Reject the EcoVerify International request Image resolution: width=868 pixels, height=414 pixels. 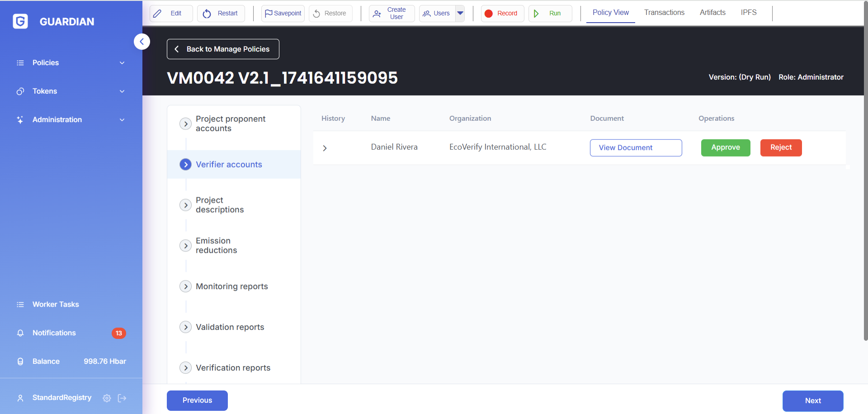[x=781, y=148]
